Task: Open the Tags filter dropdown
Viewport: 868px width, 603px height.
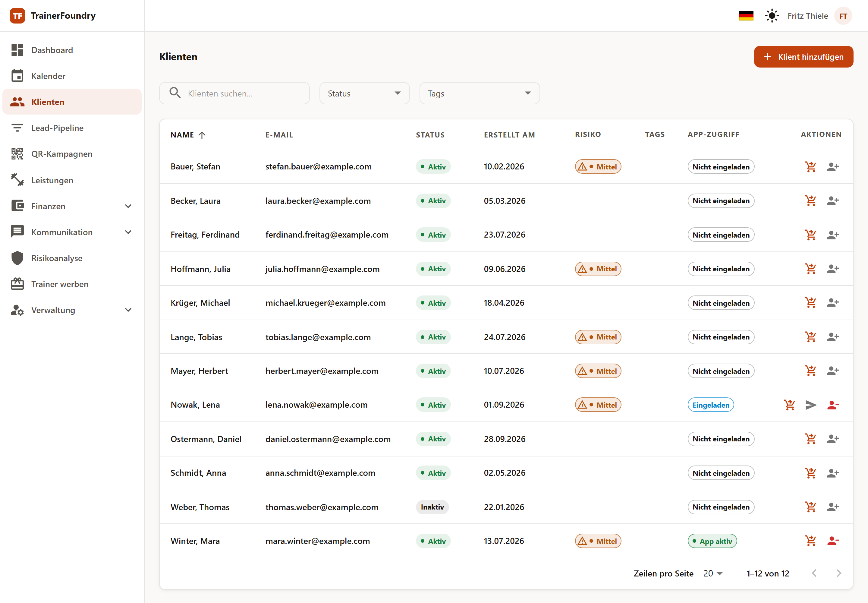Action: (x=479, y=93)
